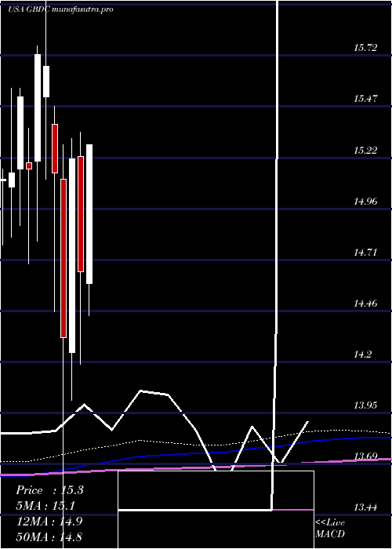Click the 14.71 price axis label
The image size is (392, 549).
click(365, 252)
